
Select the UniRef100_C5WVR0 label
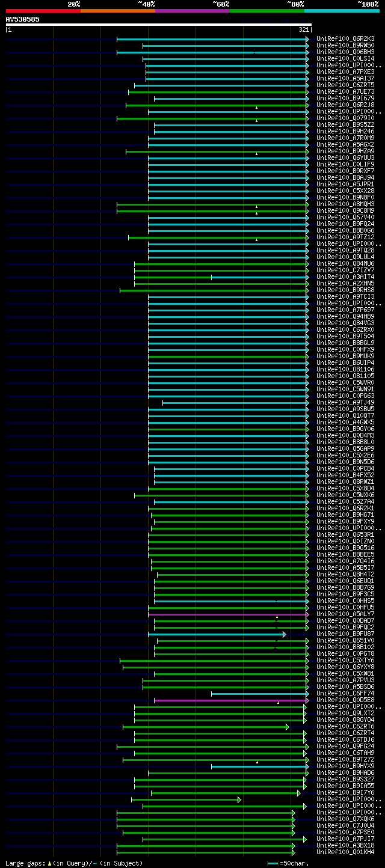coord(345,383)
